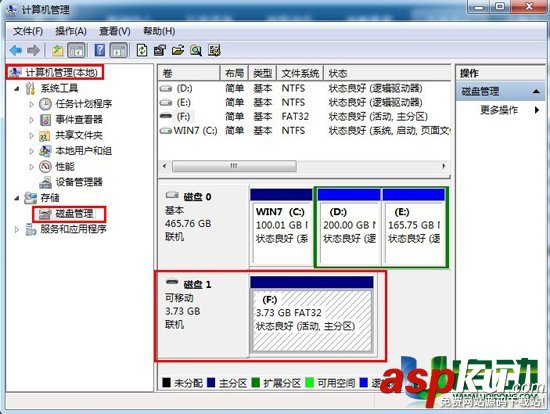Image resolution: width=550 pixels, height=414 pixels.
Task: Select 事件查看器 icon in tree
Action: [45, 120]
